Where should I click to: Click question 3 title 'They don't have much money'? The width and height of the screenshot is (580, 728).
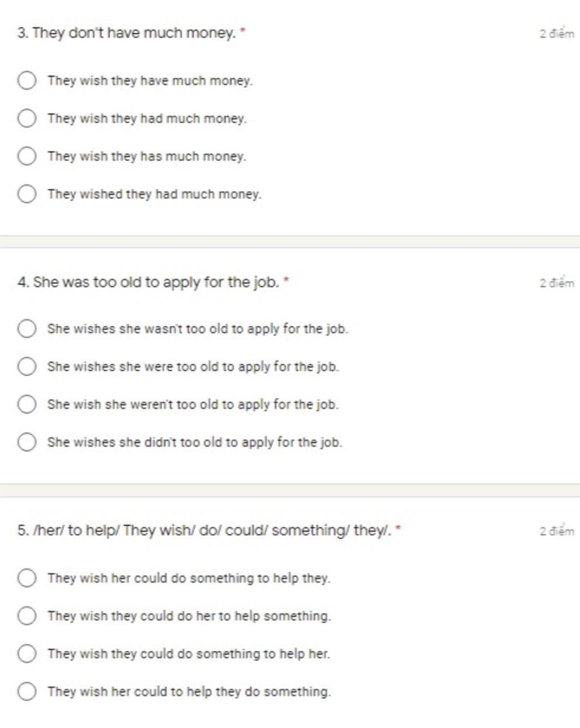(131, 33)
